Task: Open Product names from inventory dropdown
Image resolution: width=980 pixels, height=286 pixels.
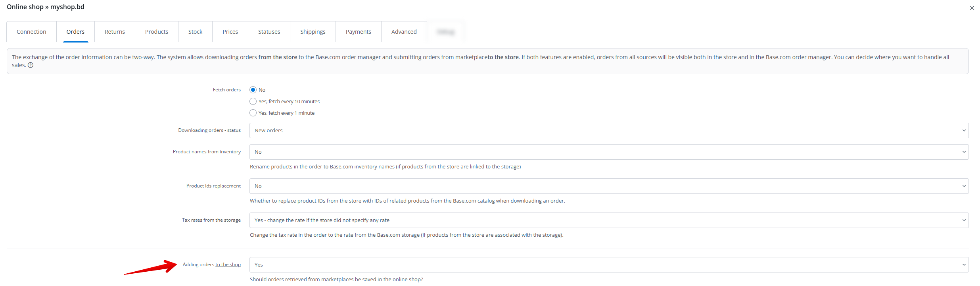Action: pos(608,152)
